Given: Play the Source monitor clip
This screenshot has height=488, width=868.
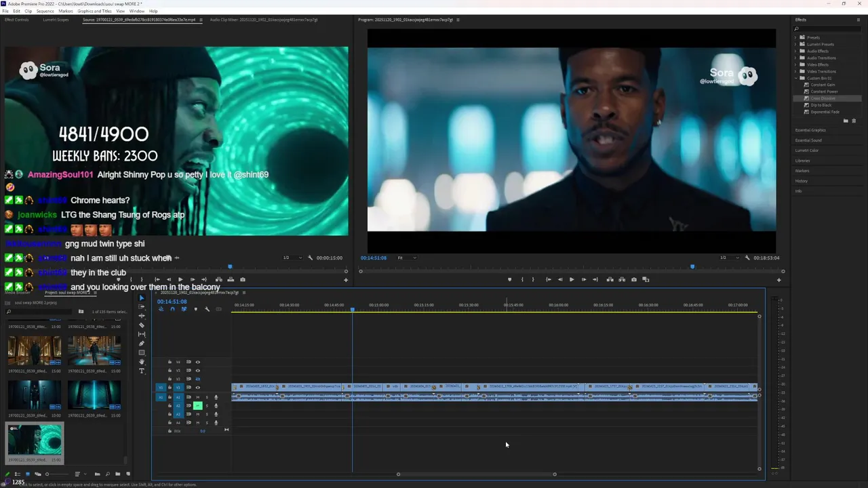Looking at the screenshot, I should 180,279.
